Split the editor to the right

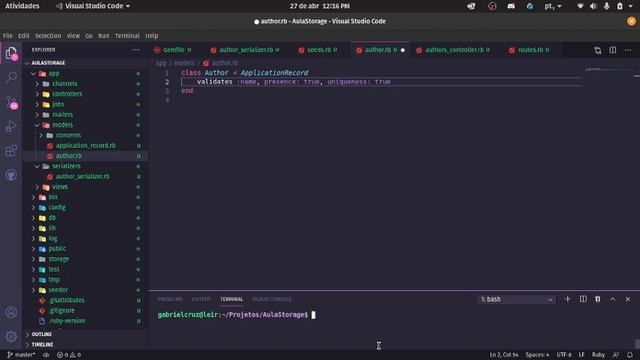click(x=613, y=50)
